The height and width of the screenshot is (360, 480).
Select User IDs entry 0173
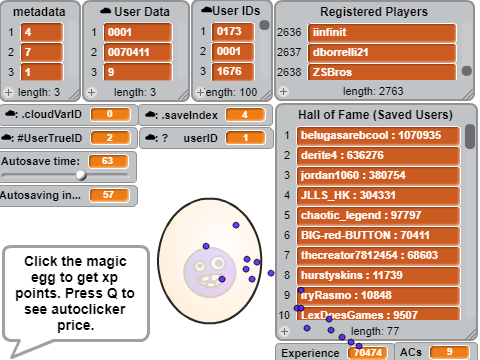point(233,31)
